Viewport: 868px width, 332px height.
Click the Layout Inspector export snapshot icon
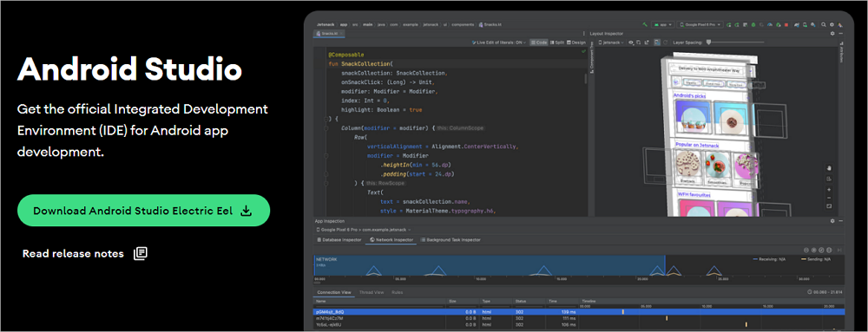point(647,42)
